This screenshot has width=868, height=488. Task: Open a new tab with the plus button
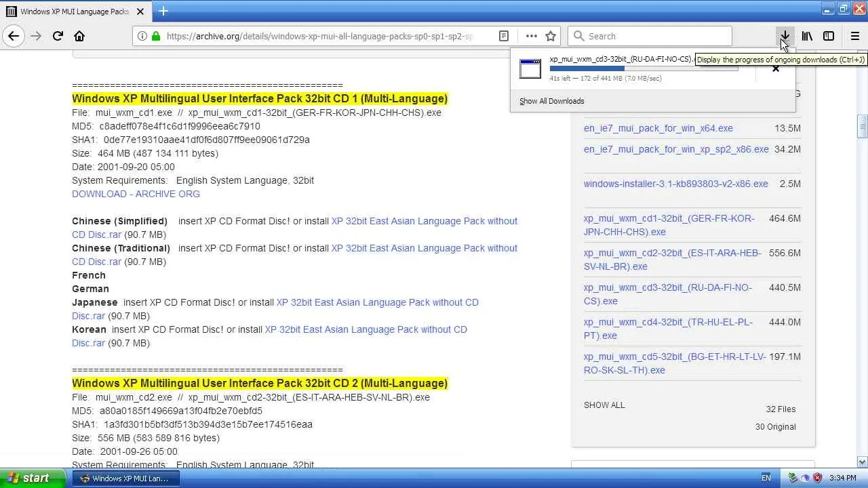coord(163,11)
